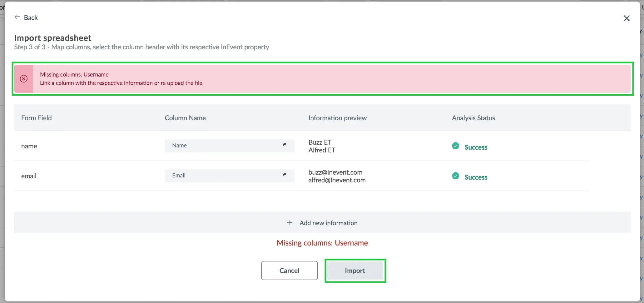Image resolution: width=644 pixels, height=303 pixels.
Task: Click the alfred@Inevent.com preview value
Action: (337, 180)
